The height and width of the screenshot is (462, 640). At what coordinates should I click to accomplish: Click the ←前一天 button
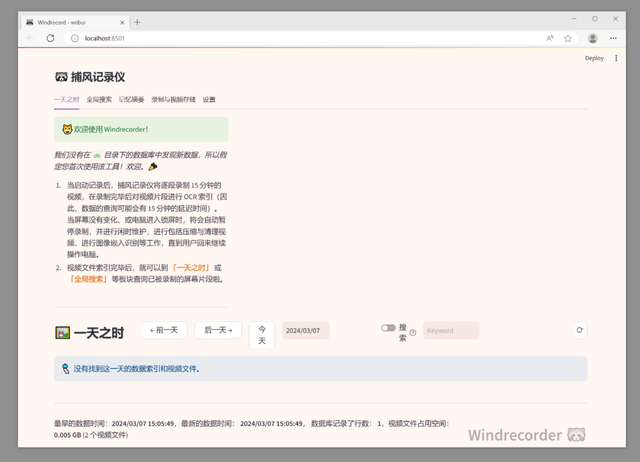tap(164, 330)
